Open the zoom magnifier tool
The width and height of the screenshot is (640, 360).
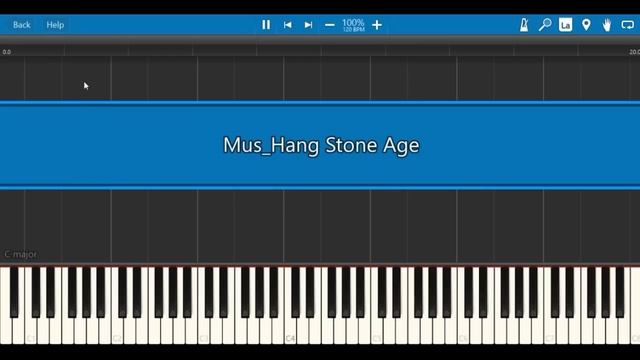point(544,25)
